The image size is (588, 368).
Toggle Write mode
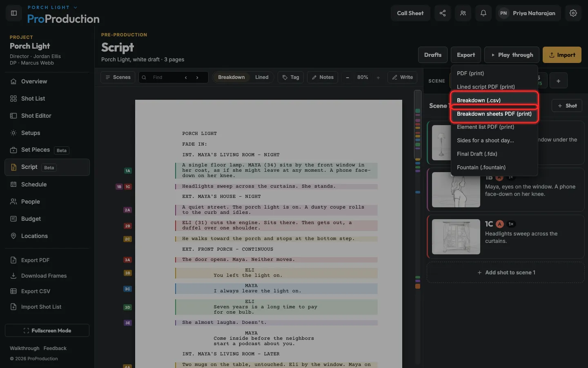click(x=403, y=77)
